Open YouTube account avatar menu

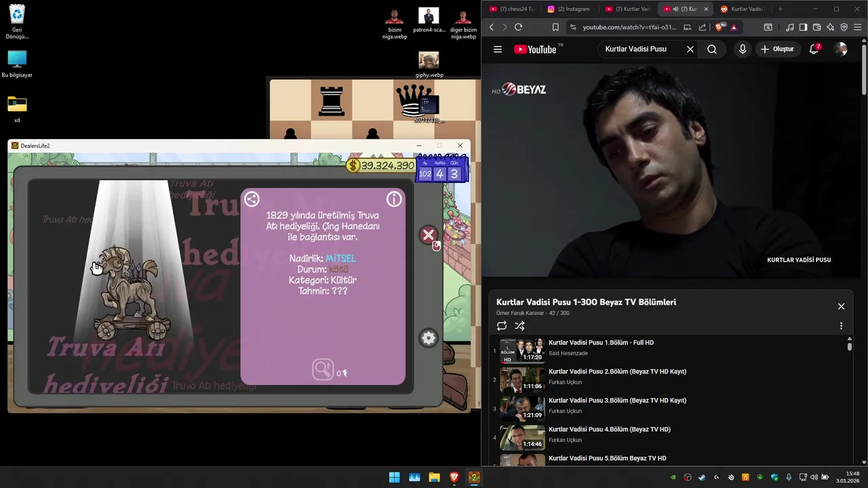pos(840,49)
